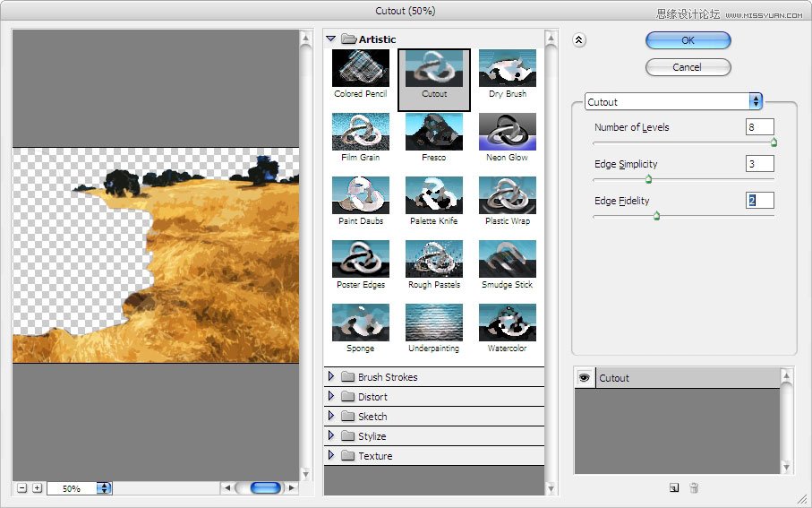Image resolution: width=812 pixels, height=508 pixels.
Task: Select the Poster Edges filter
Action: [x=361, y=259]
